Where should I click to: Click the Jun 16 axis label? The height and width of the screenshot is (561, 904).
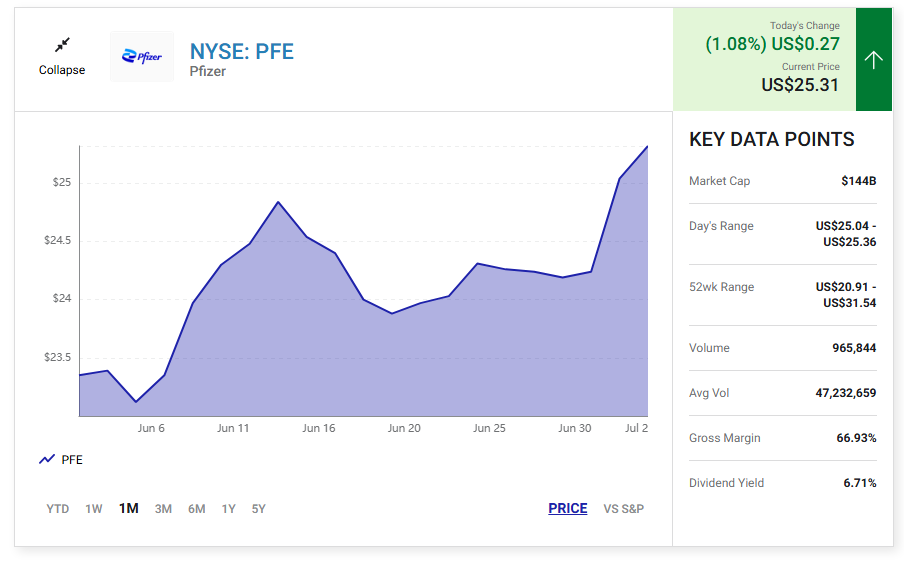click(319, 428)
